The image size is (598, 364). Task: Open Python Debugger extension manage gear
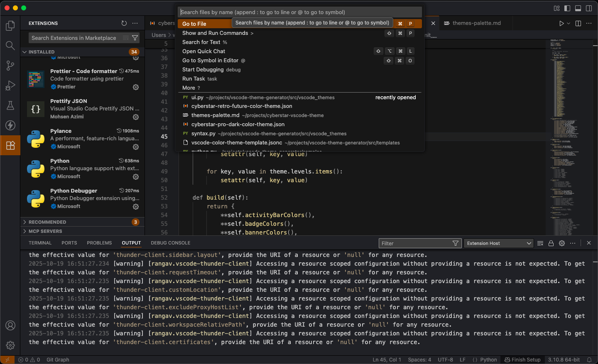coord(136,207)
